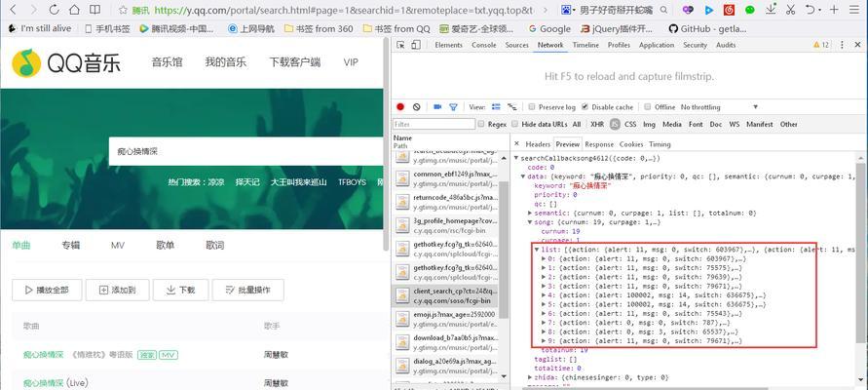
Task: Check the Hide data URLs checkbox
Action: click(x=515, y=124)
